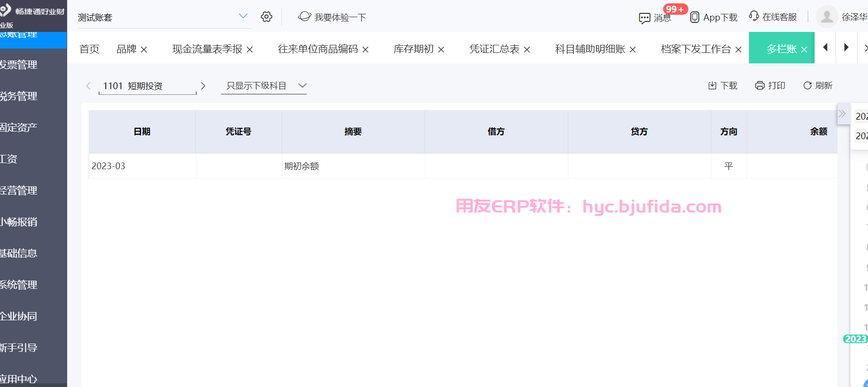Switch to the 首页 tab
Image resolution: width=868 pixels, height=387 pixels.
tap(90, 49)
